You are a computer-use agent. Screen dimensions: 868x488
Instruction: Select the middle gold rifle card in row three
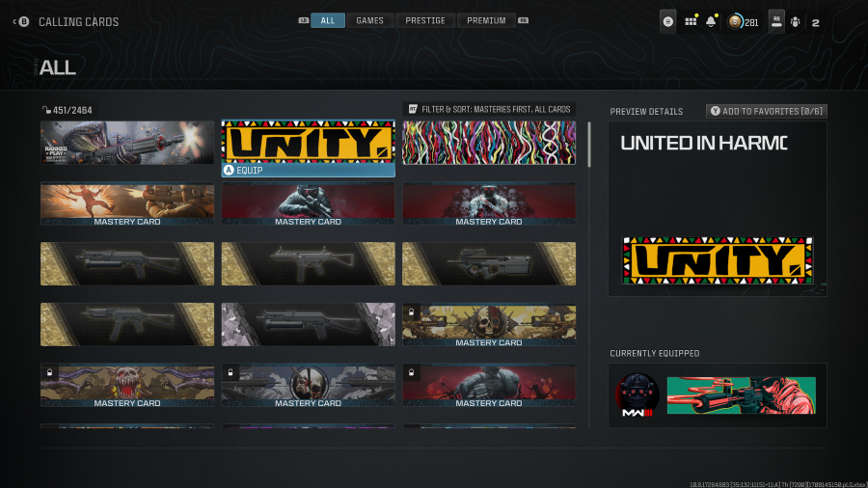pyautogui.click(x=309, y=264)
